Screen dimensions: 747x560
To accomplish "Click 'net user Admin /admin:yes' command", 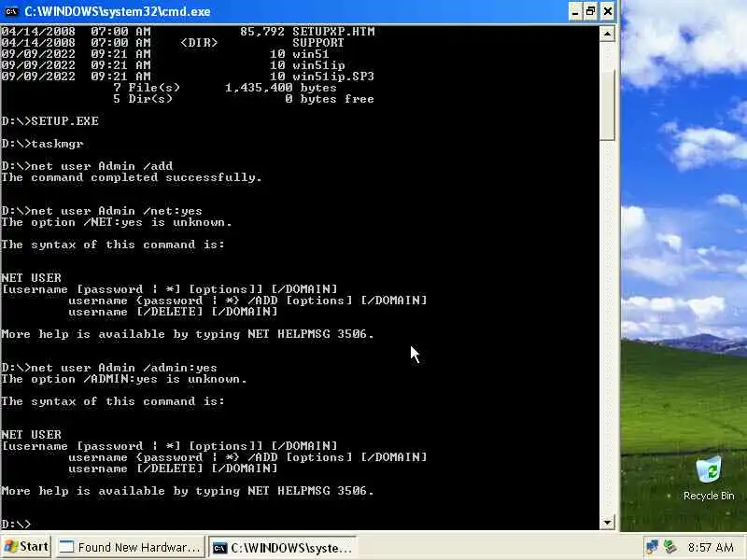I will tap(124, 367).
